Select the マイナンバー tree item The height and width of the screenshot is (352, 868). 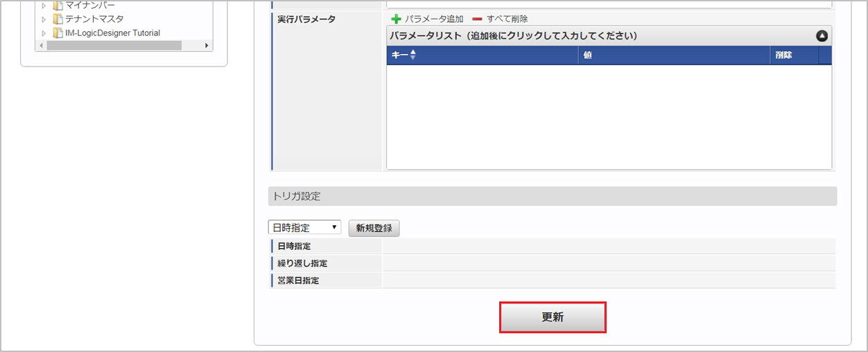[x=90, y=5]
